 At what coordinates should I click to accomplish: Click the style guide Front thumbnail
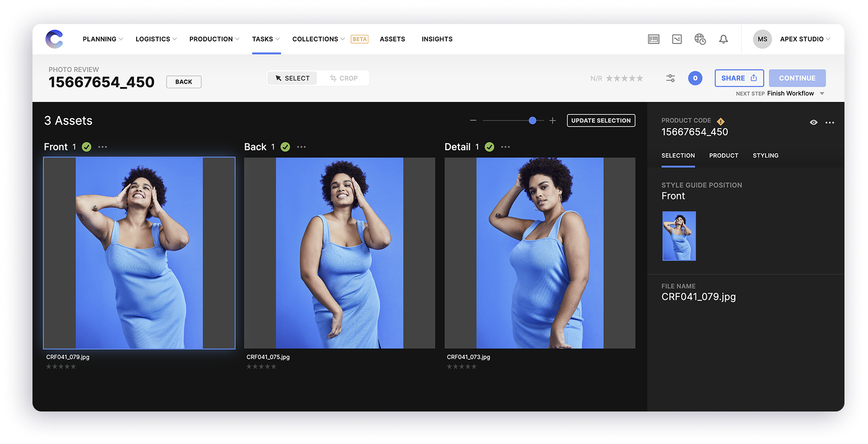pos(679,236)
